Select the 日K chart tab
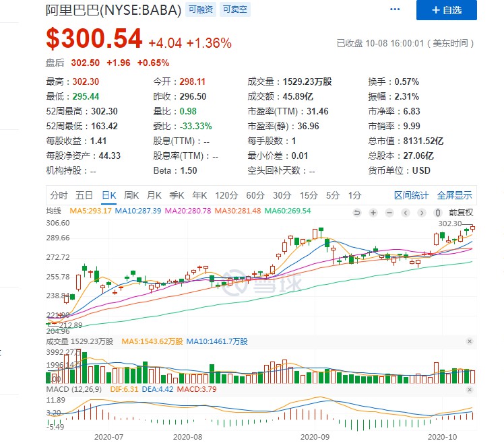The width and height of the screenshot is (504, 443). pyautogui.click(x=109, y=195)
